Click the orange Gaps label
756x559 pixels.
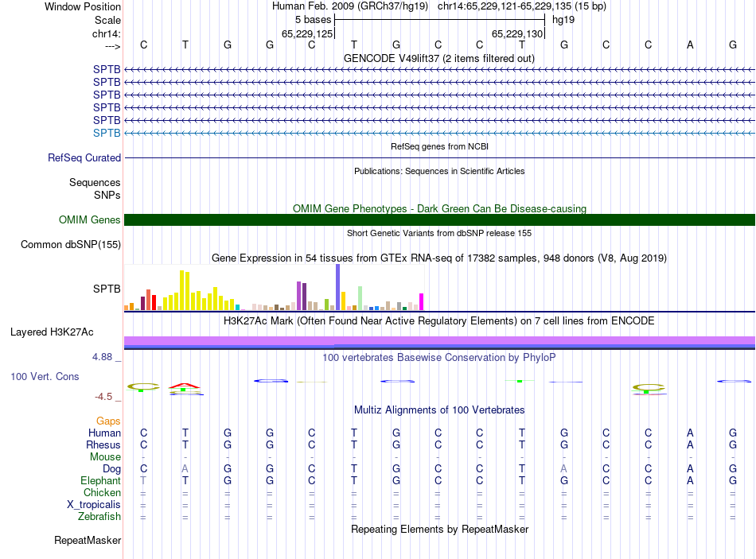click(108, 421)
